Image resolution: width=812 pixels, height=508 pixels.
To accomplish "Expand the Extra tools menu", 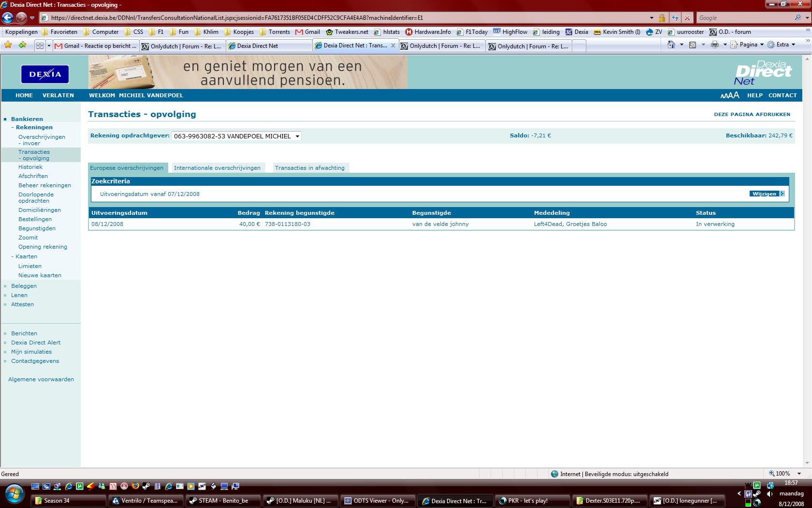I will point(782,45).
